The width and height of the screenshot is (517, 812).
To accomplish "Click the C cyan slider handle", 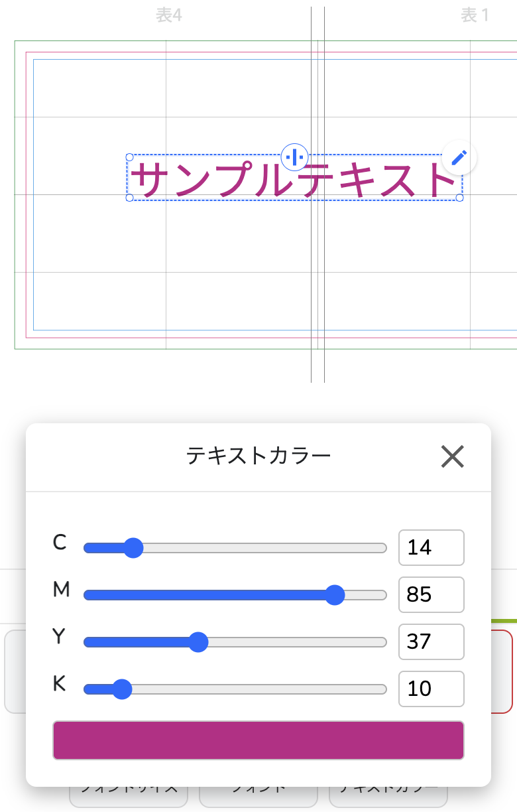I will click(x=135, y=548).
